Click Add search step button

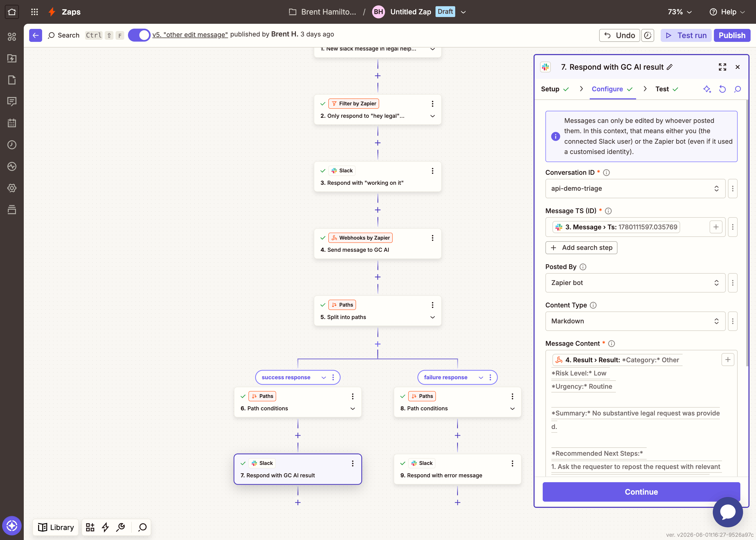click(582, 248)
